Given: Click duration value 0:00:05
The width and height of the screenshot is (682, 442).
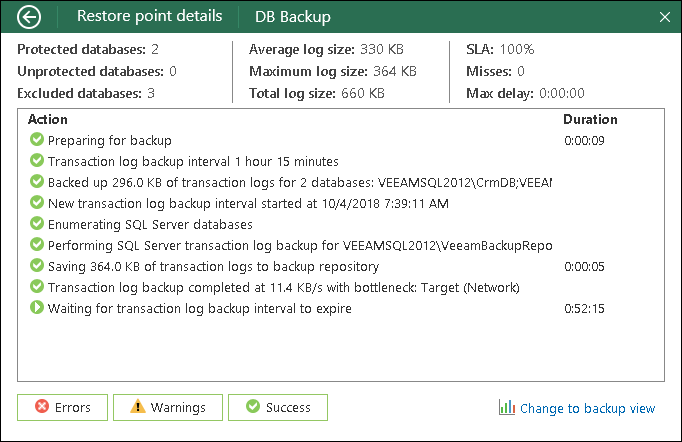Looking at the screenshot, I should [584, 266].
